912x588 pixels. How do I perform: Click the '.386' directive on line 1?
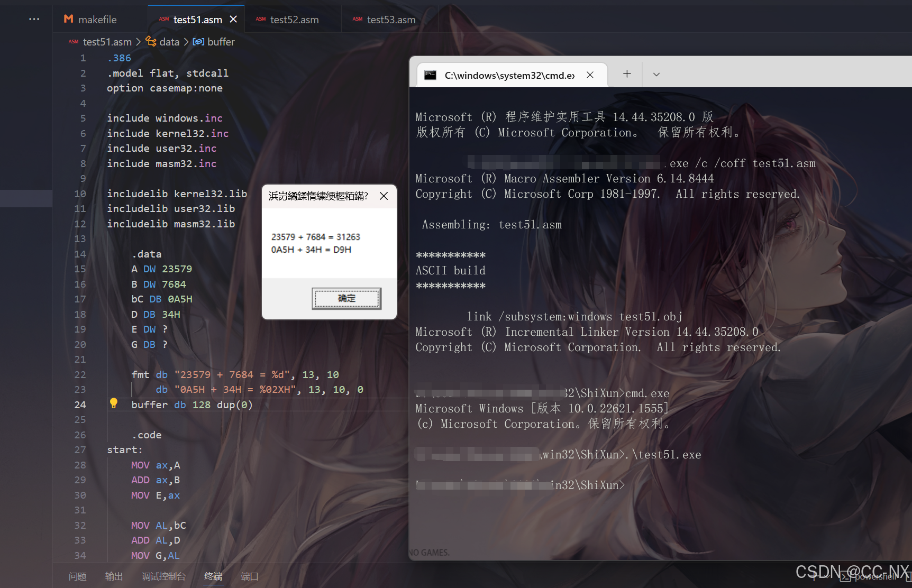tap(119, 58)
